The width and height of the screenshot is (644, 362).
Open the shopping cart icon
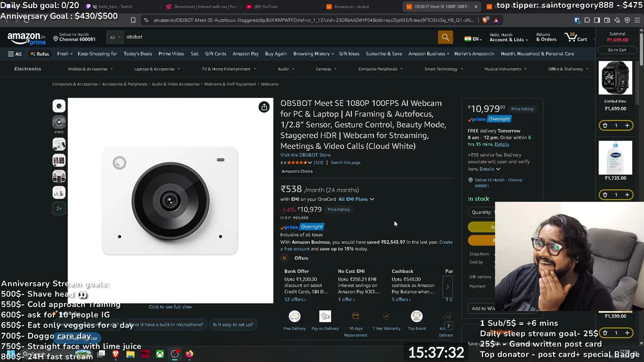[x=576, y=37]
